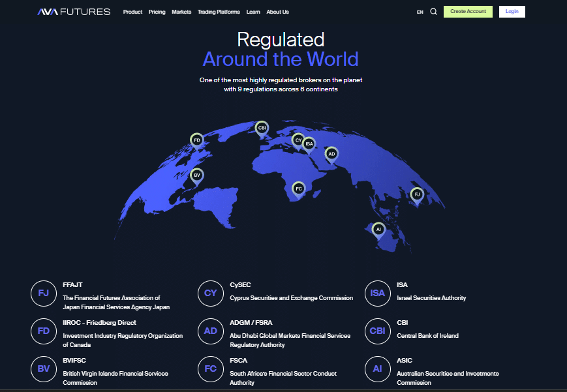Click the AvaFutures logo
This screenshot has height=392, width=567.
(74, 12)
